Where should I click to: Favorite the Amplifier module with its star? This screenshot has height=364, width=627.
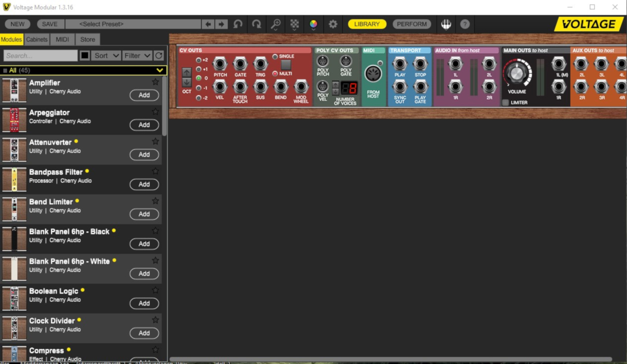click(x=155, y=82)
